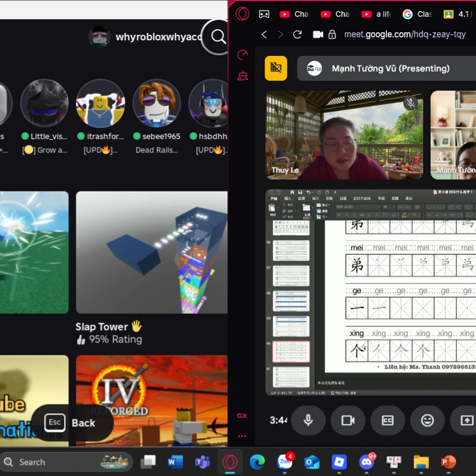Viewport: 476px width, 476px height.
Task: Switch to second YouTube 'Cha' tab
Action: click(335, 14)
